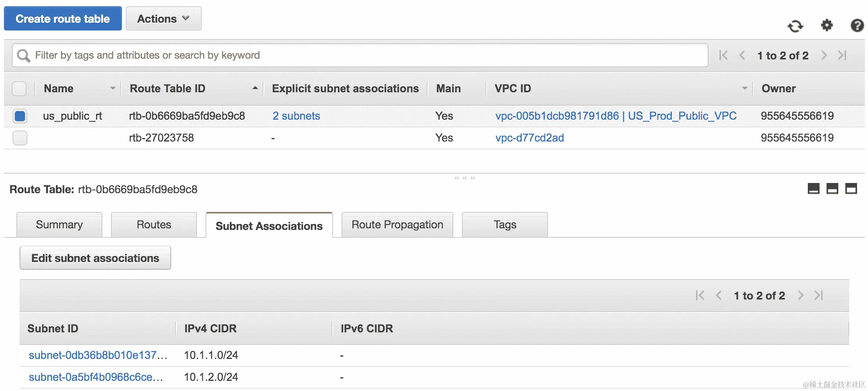Toggle the select-all header checkbox
Viewport: 868px width, 391px height.
pos(20,89)
